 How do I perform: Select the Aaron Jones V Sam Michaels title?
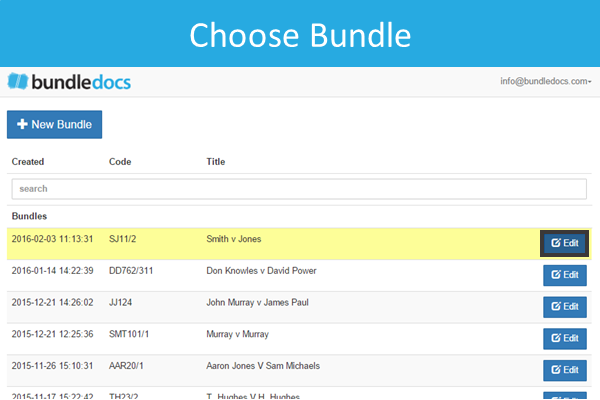click(263, 366)
